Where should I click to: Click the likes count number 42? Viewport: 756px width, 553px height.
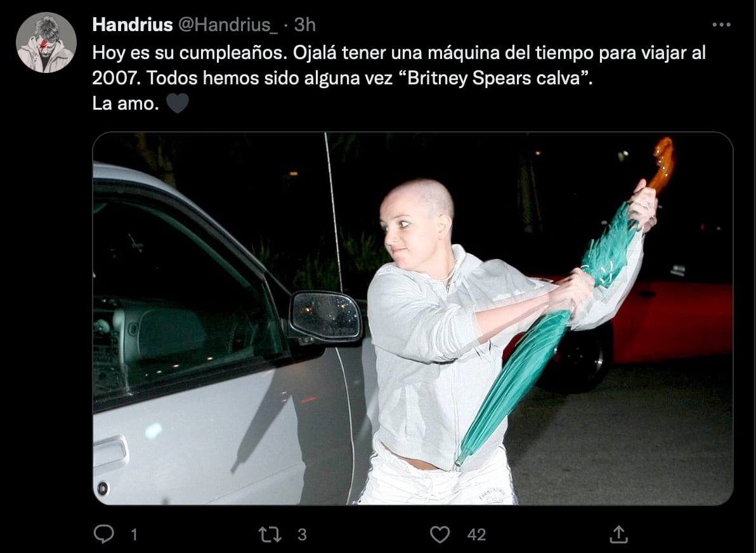pyautogui.click(x=476, y=534)
